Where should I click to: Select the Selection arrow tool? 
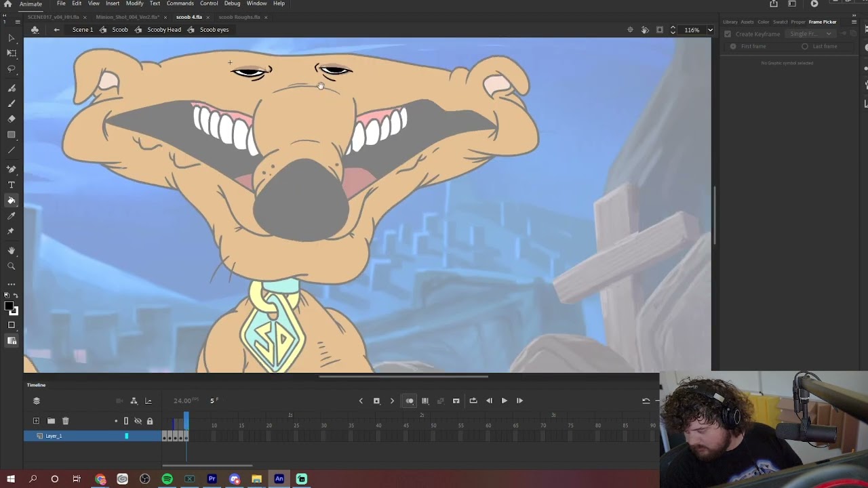12,38
